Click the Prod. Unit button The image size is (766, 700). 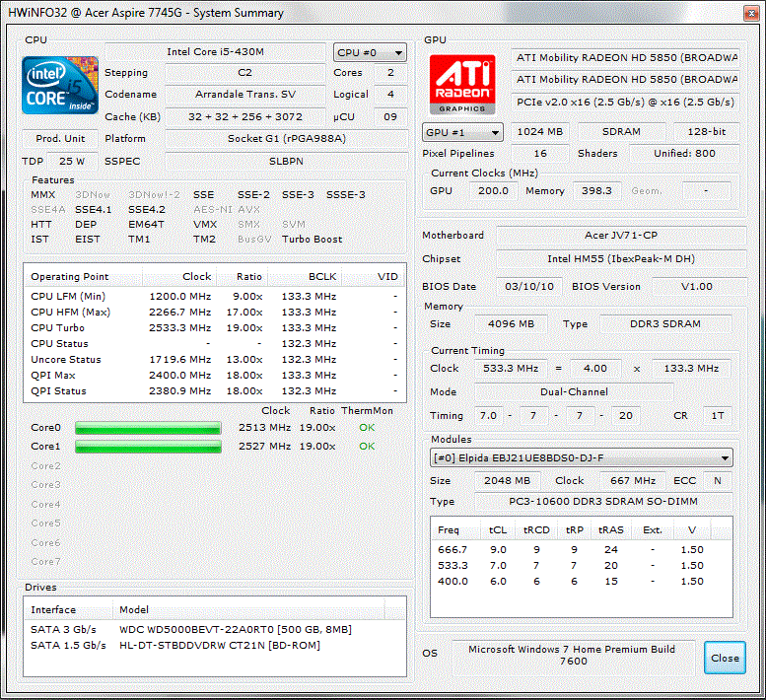click(x=60, y=139)
